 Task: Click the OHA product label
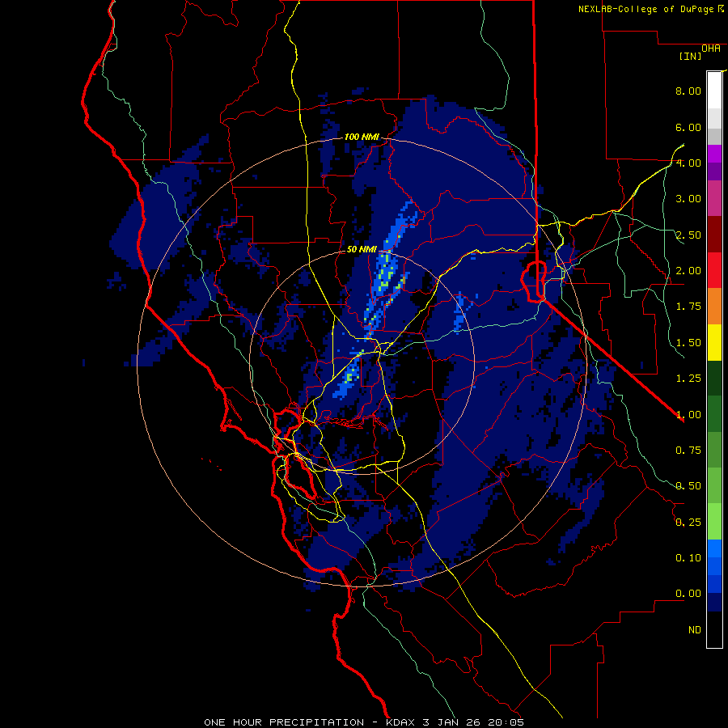click(711, 49)
